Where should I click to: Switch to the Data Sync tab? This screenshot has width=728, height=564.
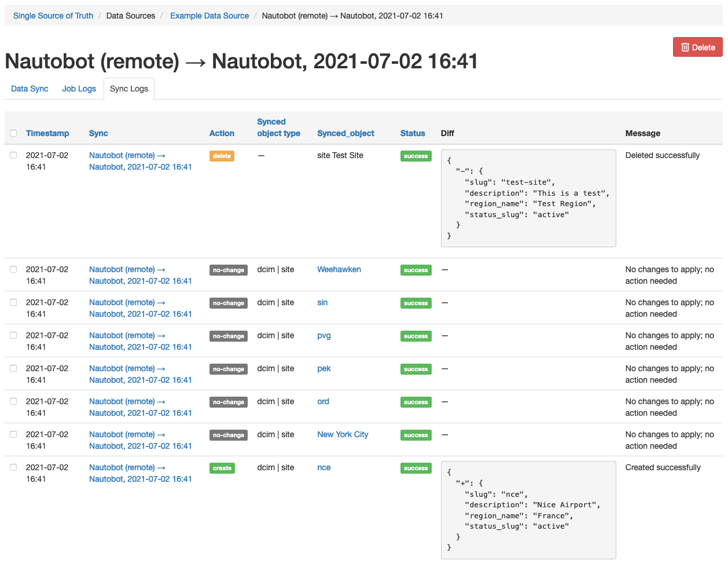coord(30,89)
